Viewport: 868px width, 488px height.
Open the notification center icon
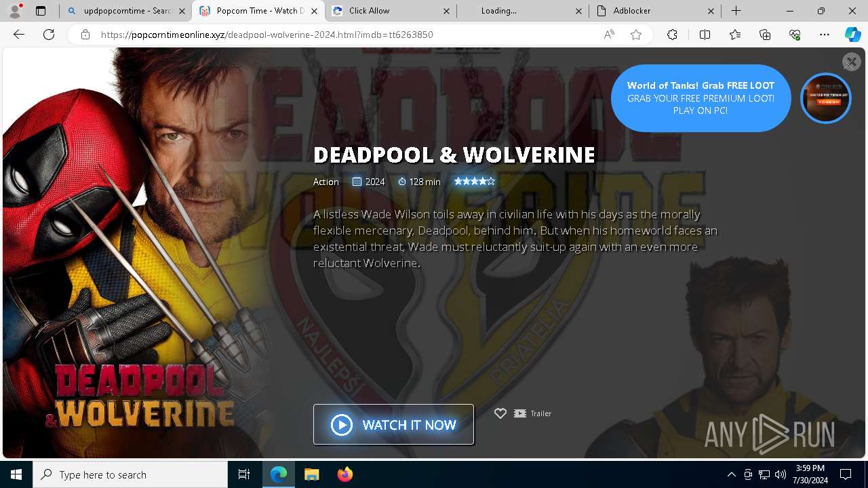(846, 474)
